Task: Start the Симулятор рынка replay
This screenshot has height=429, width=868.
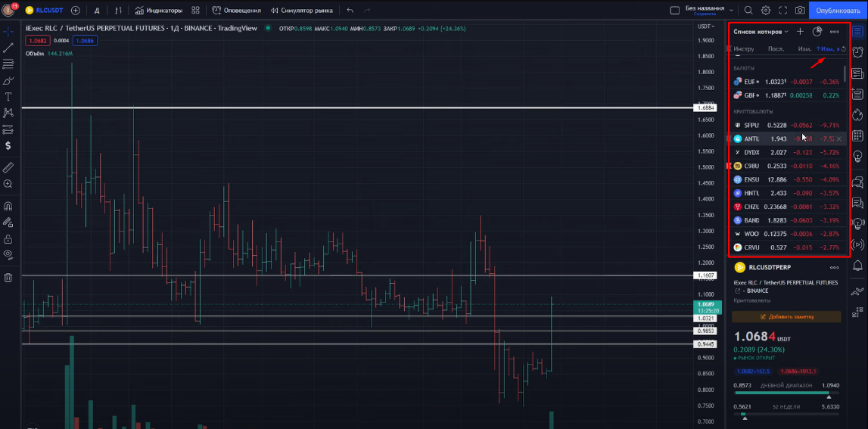Action: click(x=302, y=11)
